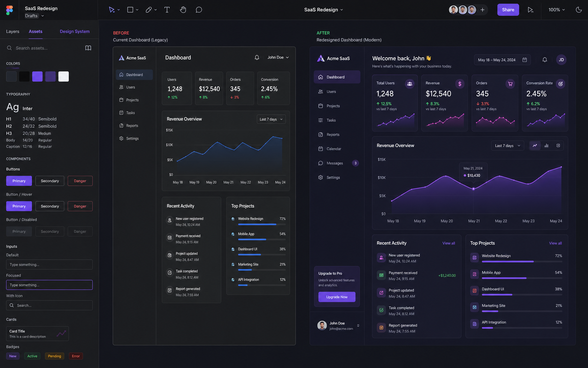
Task: Open the SaaS Redesign file title dropdown
Action: (x=324, y=10)
